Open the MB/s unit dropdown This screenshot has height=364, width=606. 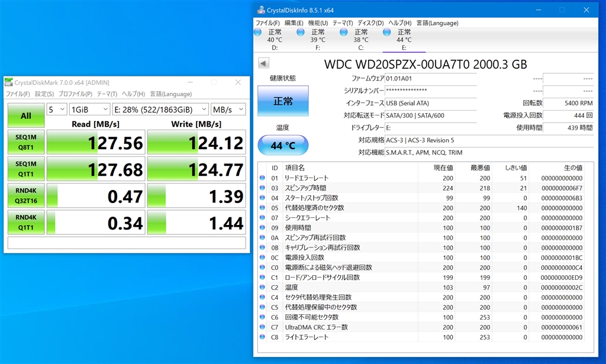[228, 109]
